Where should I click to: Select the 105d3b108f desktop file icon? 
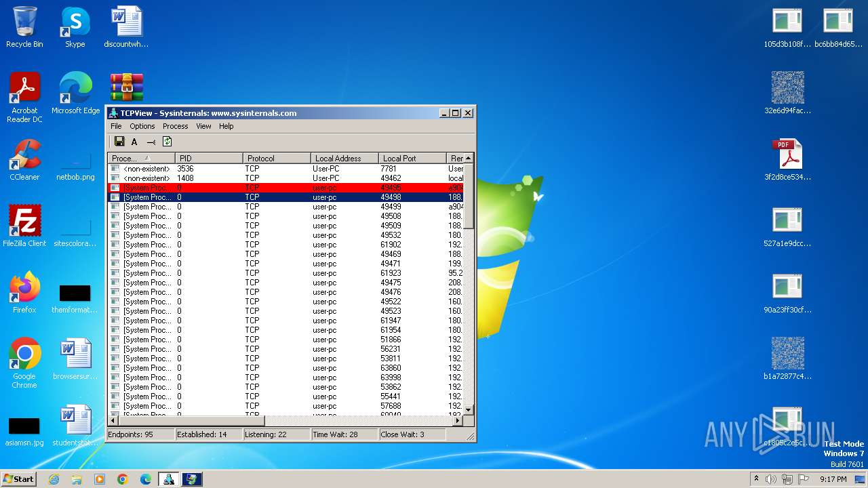(787, 28)
